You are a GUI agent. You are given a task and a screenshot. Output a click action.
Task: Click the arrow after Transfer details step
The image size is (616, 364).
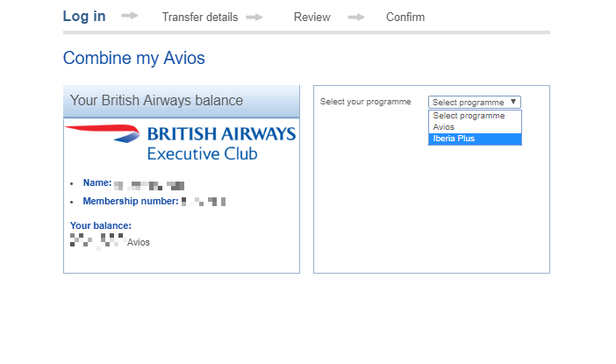[254, 17]
